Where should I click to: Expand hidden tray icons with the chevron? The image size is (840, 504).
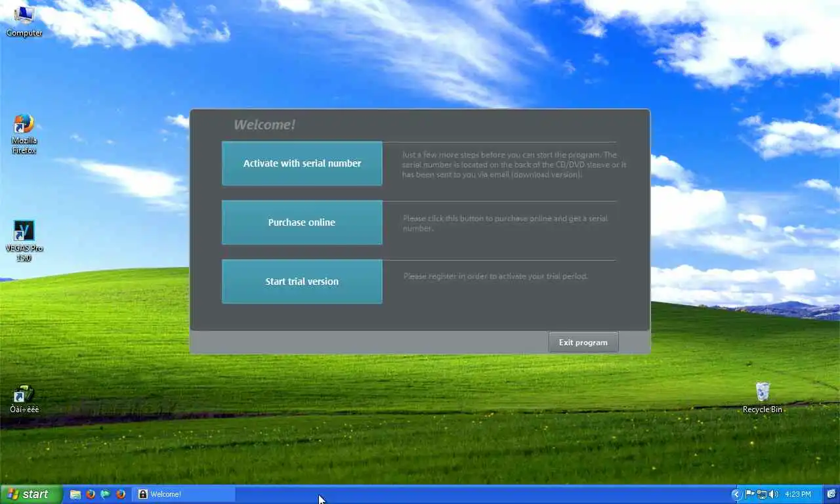736,494
